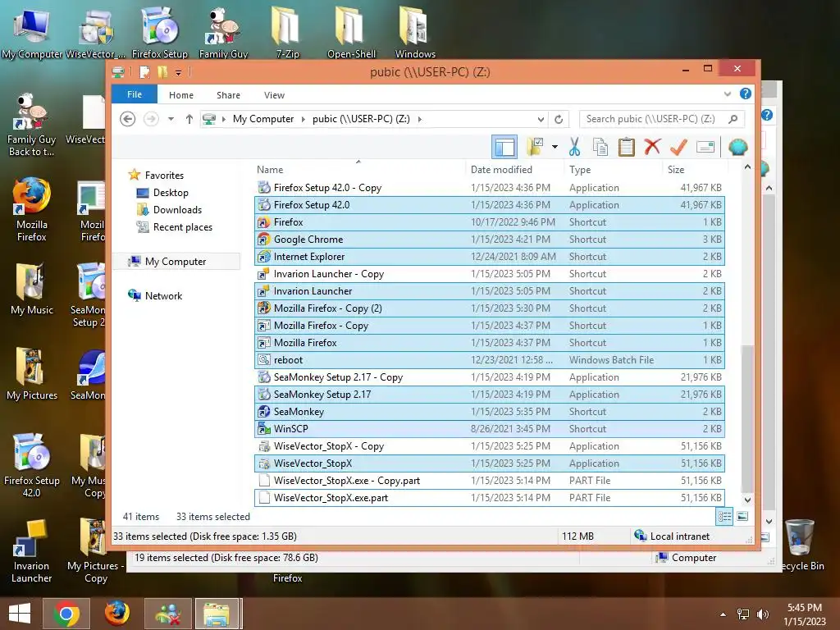Select Invarion Launcher - Copy file
The image size is (840, 630).
(490, 274)
